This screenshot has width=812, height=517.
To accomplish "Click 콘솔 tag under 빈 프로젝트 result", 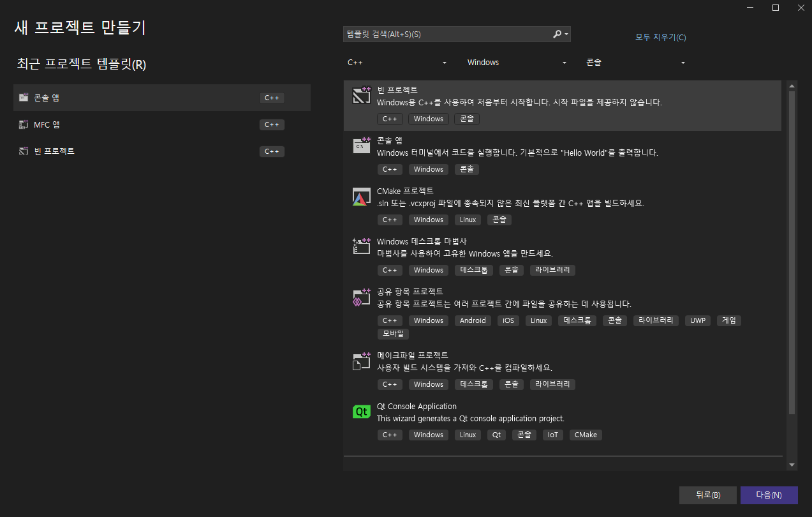I will [467, 119].
